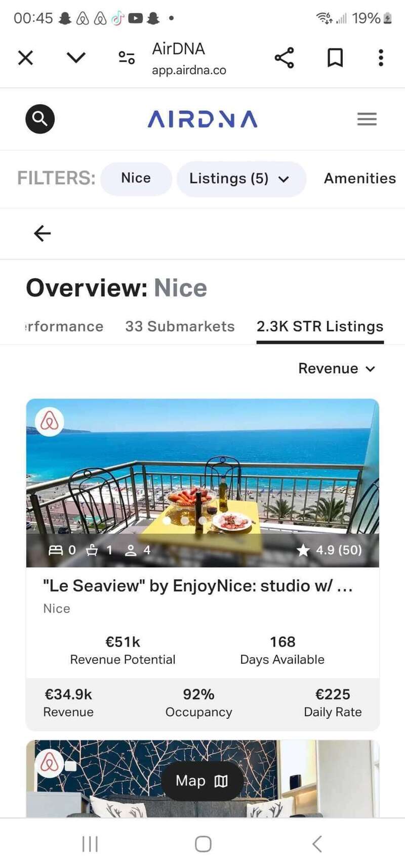Select the 33 Submarkets tab
This screenshot has width=405, height=868.
tap(180, 326)
